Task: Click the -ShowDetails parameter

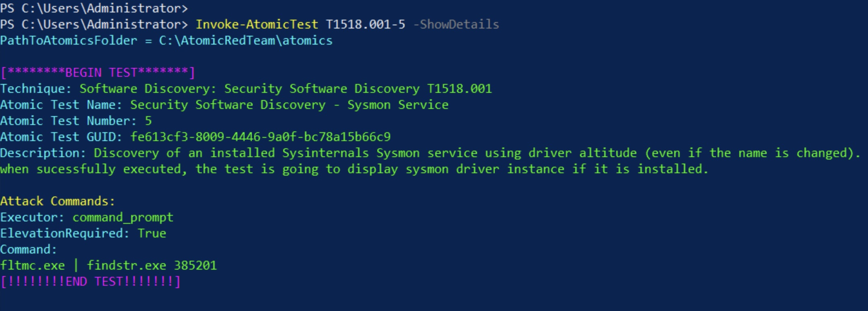Action: tap(456, 25)
